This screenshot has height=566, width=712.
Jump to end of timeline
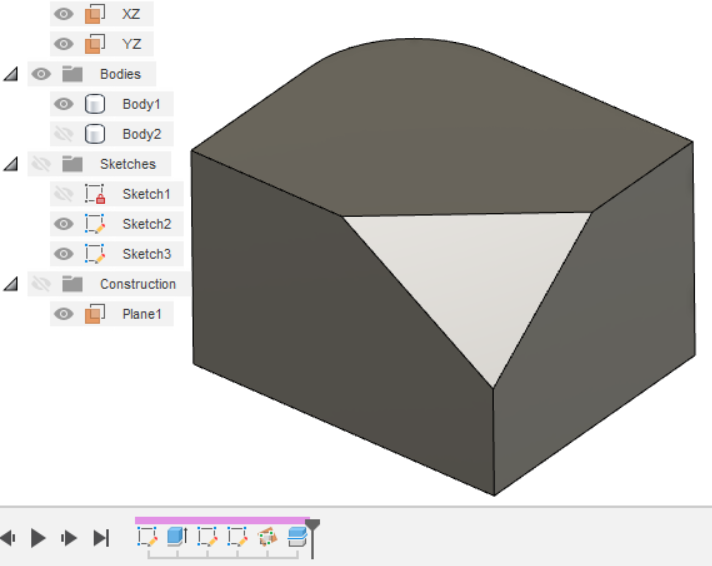click(101, 538)
